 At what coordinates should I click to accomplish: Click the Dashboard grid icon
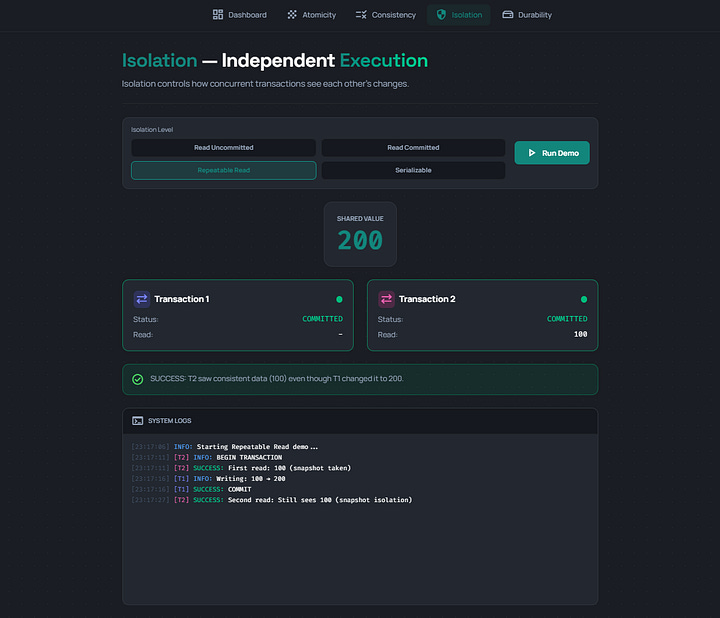click(x=218, y=15)
